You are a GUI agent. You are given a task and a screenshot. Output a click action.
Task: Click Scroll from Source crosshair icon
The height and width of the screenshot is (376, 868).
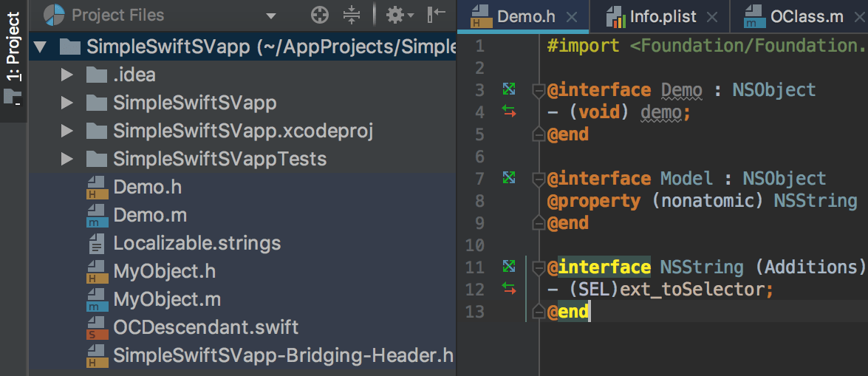tap(320, 16)
